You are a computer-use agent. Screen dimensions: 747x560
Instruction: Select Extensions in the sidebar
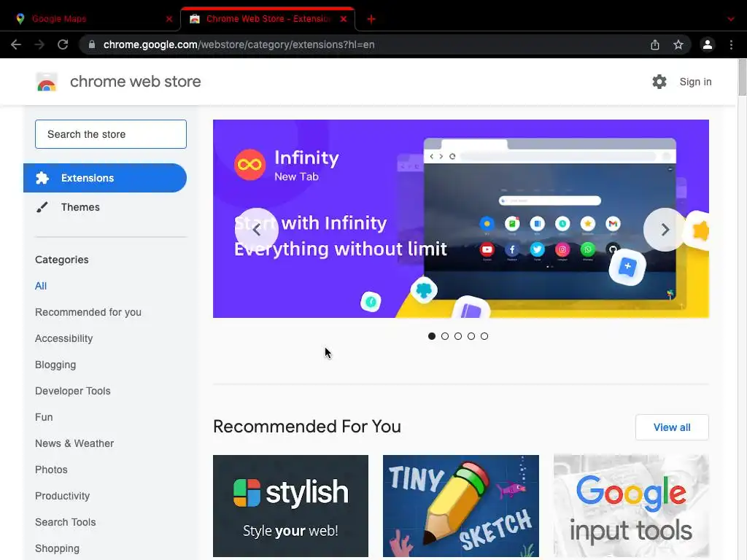coord(105,178)
